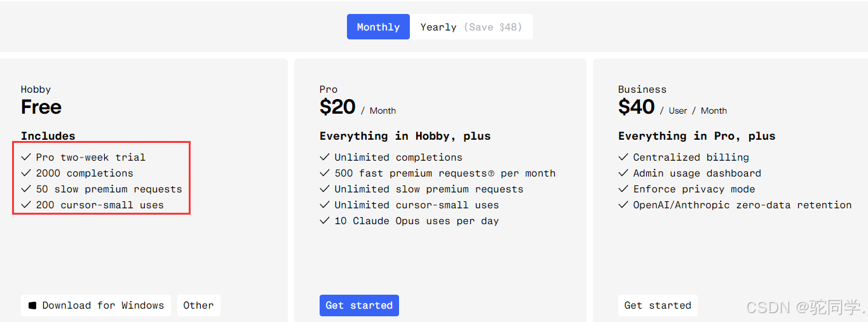Click the $20 Pro price heading
This screenshot has width=868, height=322.
click(337, 107)
